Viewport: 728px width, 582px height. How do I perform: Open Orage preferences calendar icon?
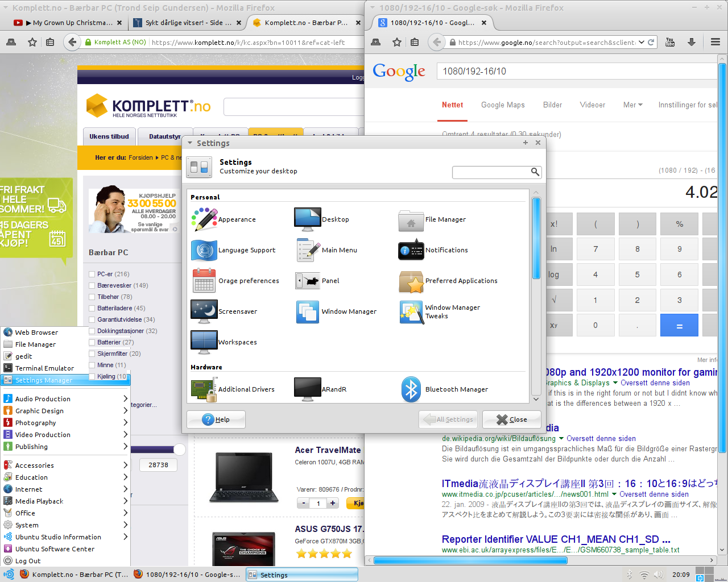204,281
